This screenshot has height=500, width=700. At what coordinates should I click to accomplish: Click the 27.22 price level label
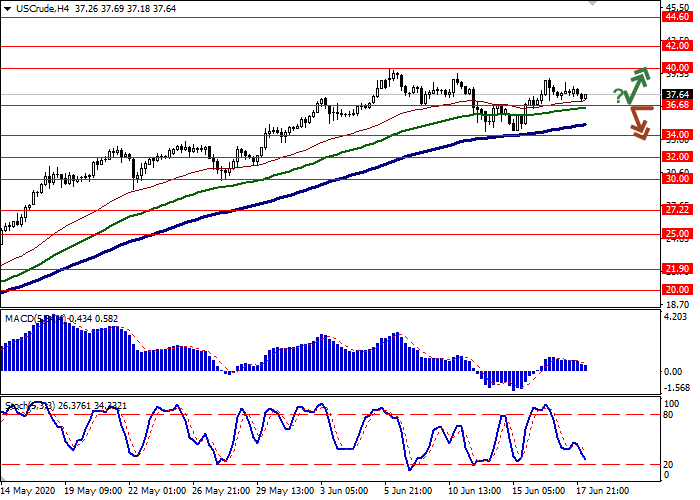point(677,211)
